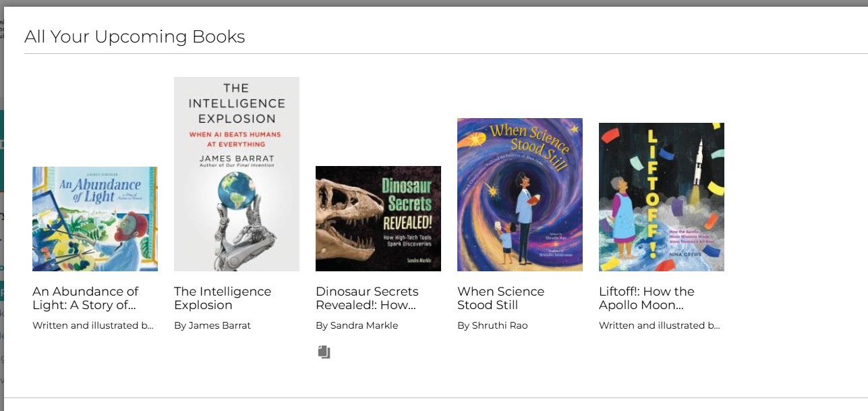The image size is (868, 411).
Task: Click empty dialog space right of Liftoff! cover
Action: pyautogui.click(x=796, y=202)
